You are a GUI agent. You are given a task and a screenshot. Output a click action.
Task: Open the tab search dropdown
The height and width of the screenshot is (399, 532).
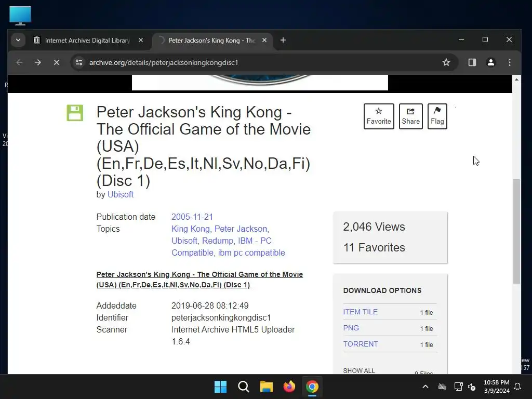[x=18, y=40]
